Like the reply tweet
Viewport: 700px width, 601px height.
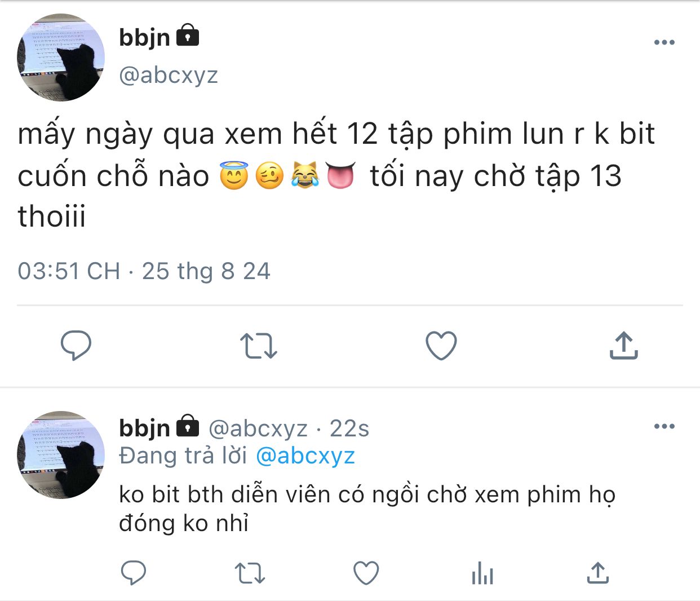pos(366,573)
